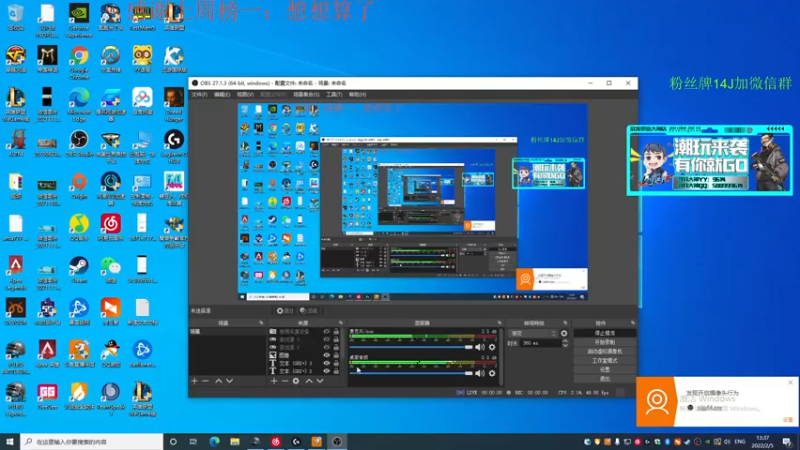
Task: Open Task View on the taskbar
Action: pyautogui.click(x=193, y=441)
